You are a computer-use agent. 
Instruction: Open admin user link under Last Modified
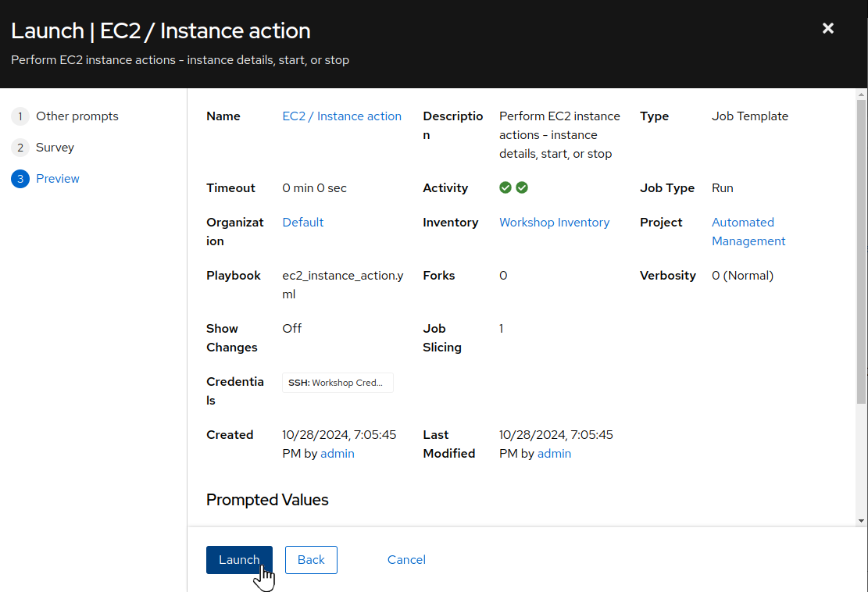pos(554,454)
